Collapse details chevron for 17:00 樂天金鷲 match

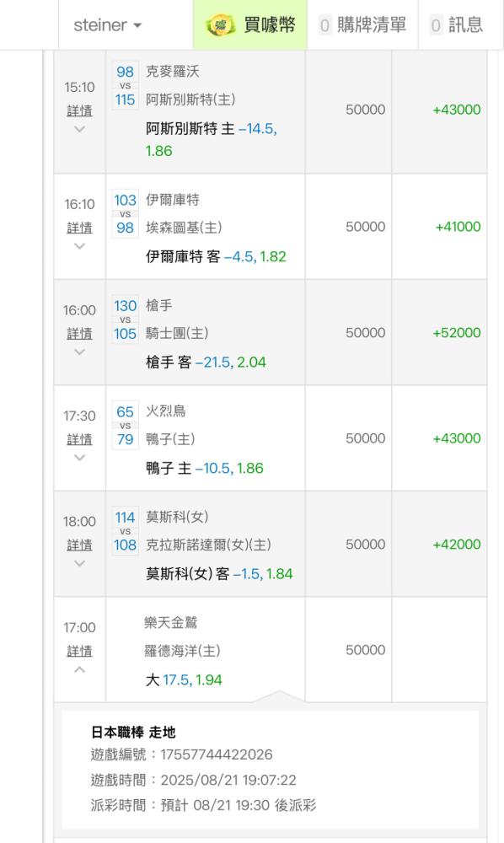coord(79,669)
